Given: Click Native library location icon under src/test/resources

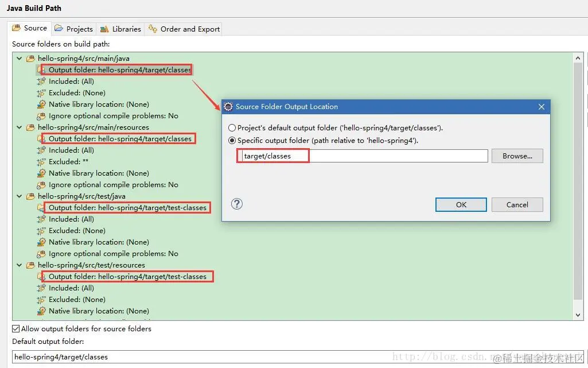Looking at the screenshot, I should pos(41,311).
